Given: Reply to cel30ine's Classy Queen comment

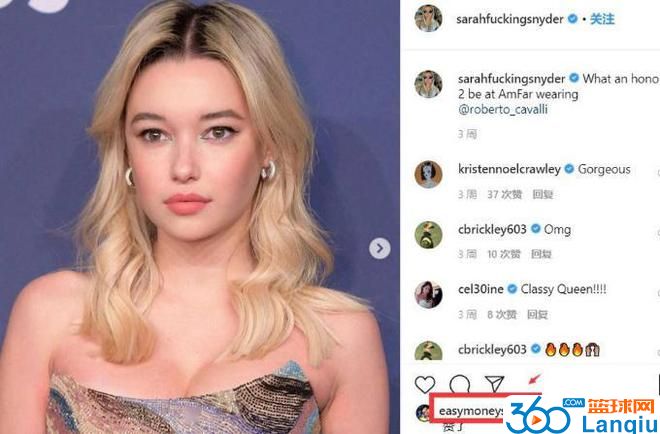Looking at the screenshot, I should click(538, 314).
